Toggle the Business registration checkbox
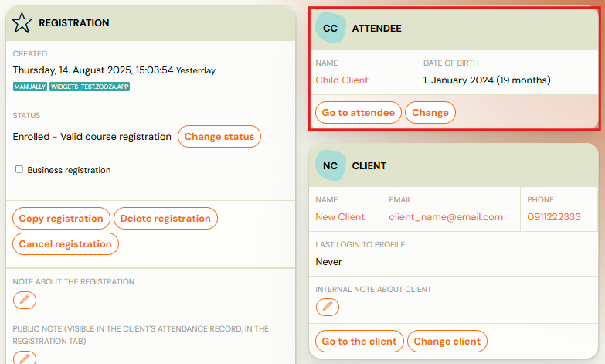This screenshot has height=364, width=605. (x=19, y=169)
